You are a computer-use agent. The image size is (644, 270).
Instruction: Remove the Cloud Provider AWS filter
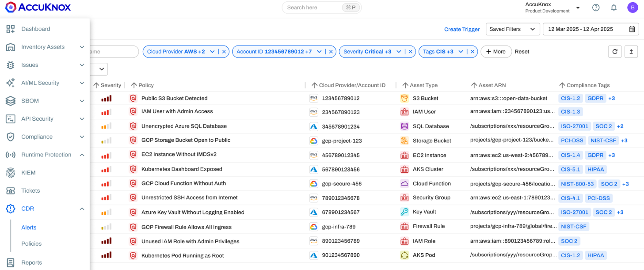coord(224,52)
